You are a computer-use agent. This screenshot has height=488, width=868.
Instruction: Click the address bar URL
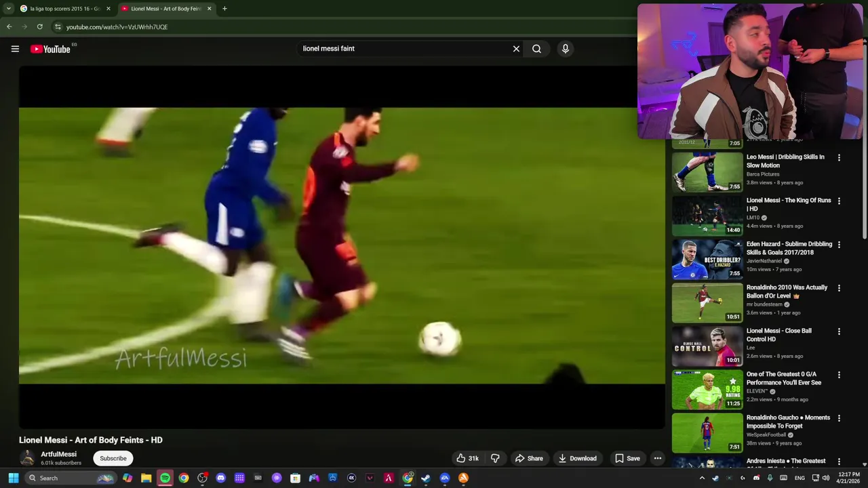[117, 27]
